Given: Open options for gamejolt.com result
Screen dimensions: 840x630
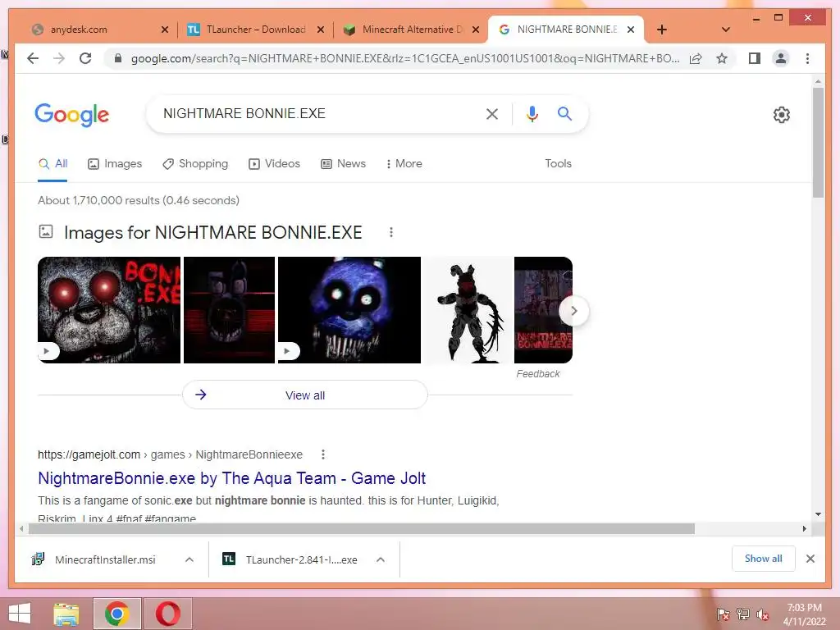Looking at the screenshot, I should click(x=322, y=454).
